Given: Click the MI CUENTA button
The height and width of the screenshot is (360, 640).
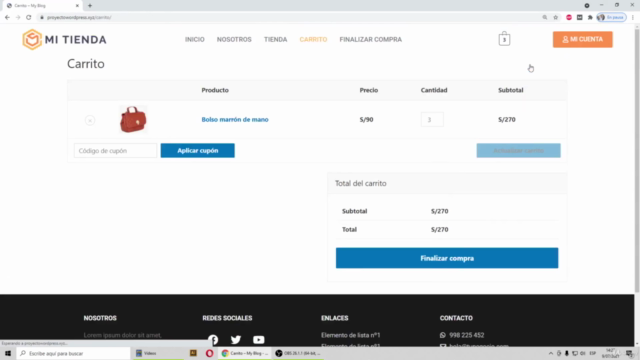Looking at the screenshot, I should (582, 40).
